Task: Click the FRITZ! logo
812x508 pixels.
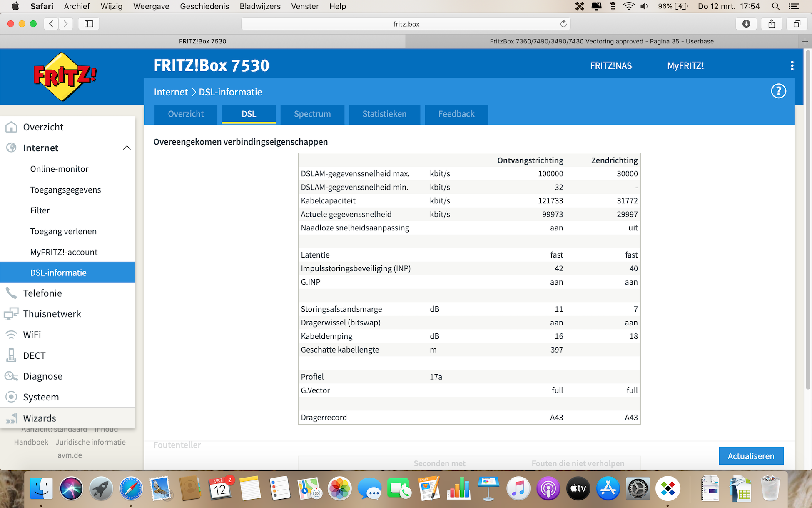Action: pyautogui.click(x=65, y=77)
